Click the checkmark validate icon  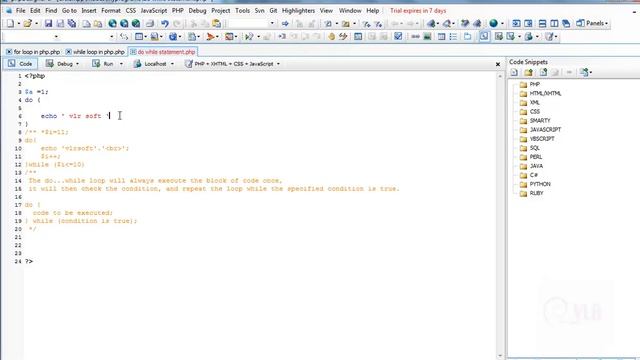tap(398, 37)
